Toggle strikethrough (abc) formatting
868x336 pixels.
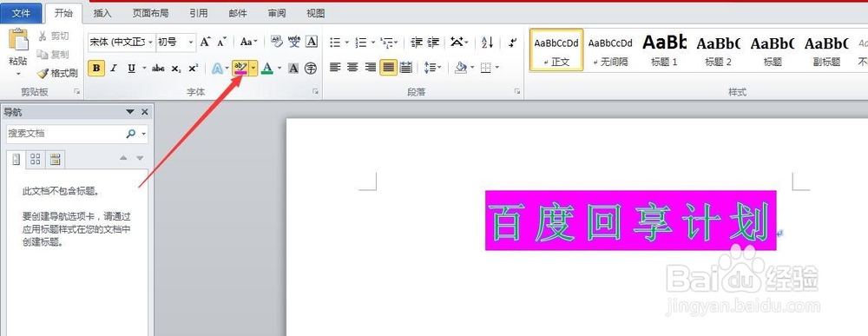click(x=158, y=68)
